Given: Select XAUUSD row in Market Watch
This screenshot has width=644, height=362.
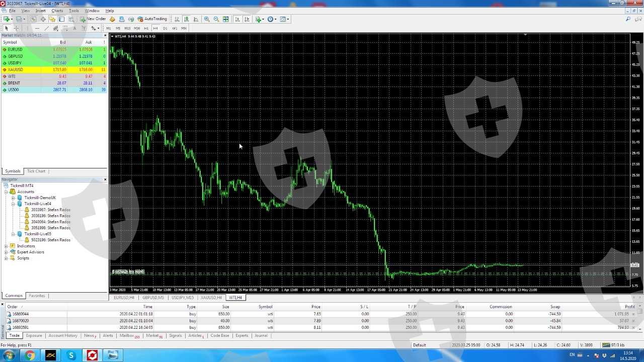Looking at the screenshot, I should (x=54, y=69).
